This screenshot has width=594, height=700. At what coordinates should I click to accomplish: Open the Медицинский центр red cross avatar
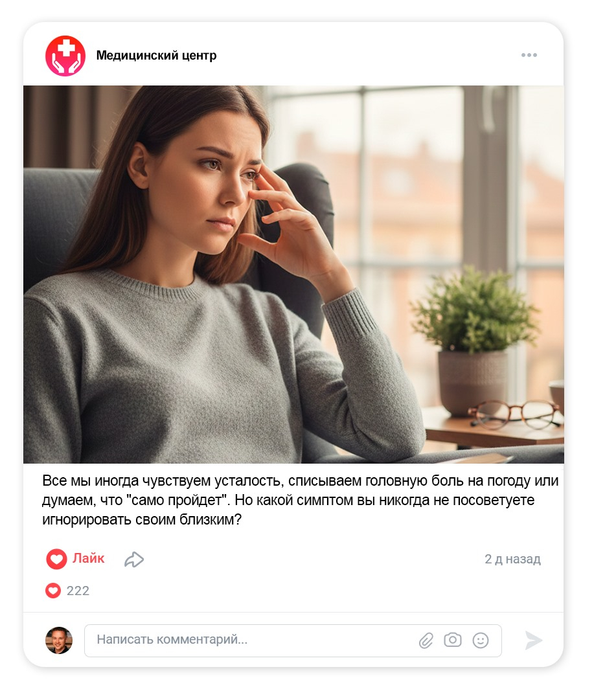[65, 56]
